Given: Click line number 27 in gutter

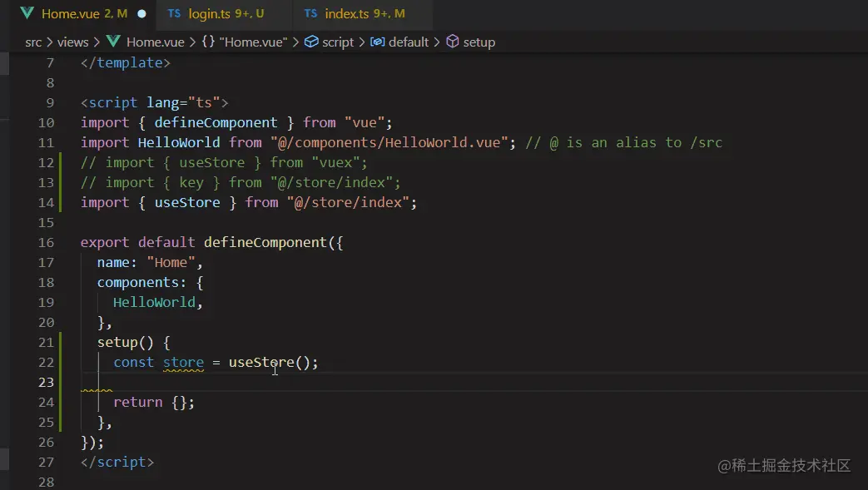Looking at the screenshot, I should click(46, 462).
